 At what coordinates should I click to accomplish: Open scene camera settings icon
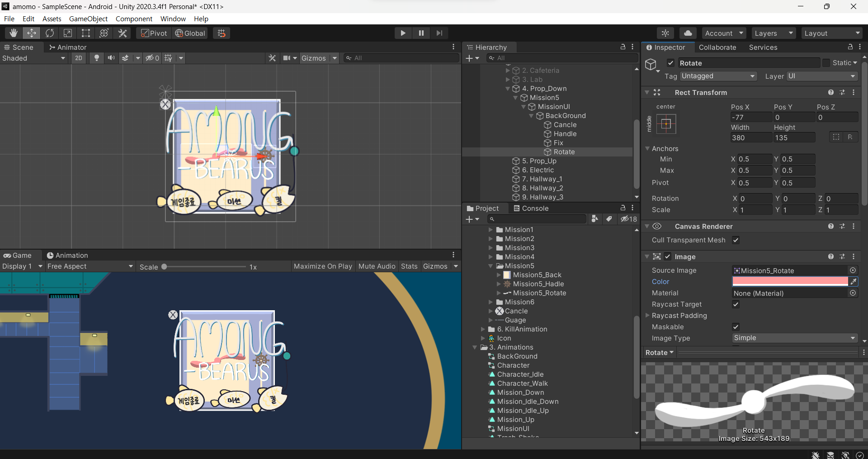point(287,58)
